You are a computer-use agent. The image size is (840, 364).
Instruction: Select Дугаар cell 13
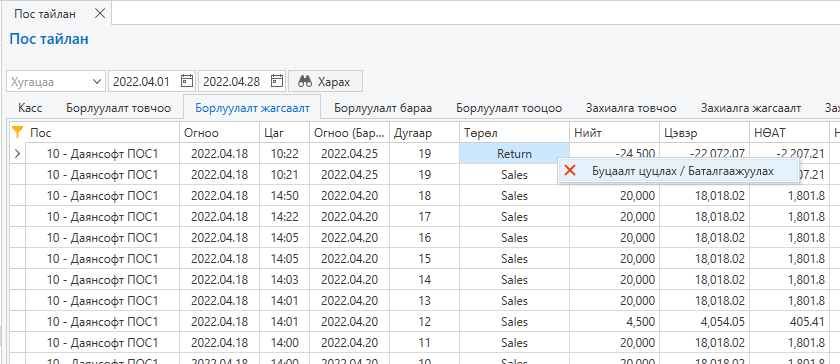coord(424,300)
